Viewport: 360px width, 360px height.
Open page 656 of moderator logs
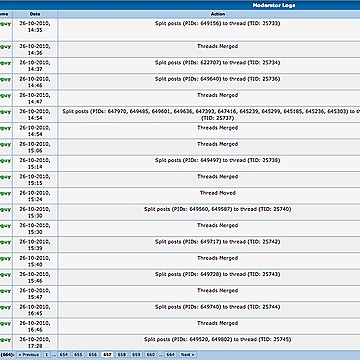point(92,355)
